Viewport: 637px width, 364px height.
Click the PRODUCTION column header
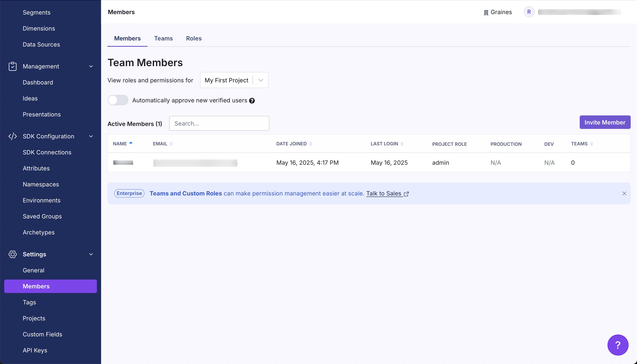tap(506, 144)
